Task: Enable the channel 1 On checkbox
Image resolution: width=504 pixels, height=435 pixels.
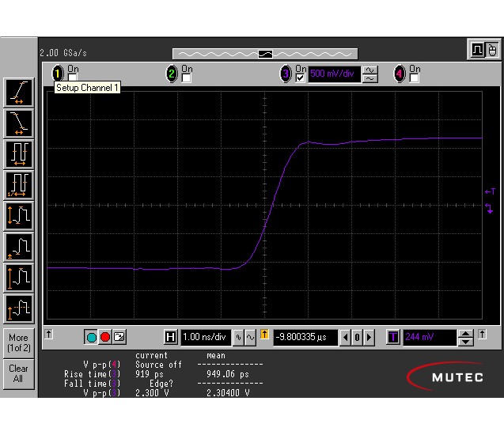Action: click(x=73, y=78)
